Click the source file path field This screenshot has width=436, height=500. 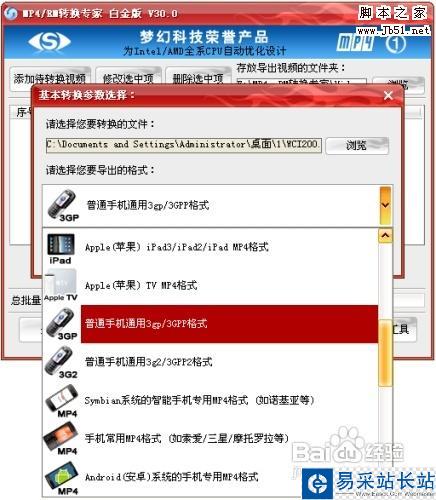[x=184, y=145]
